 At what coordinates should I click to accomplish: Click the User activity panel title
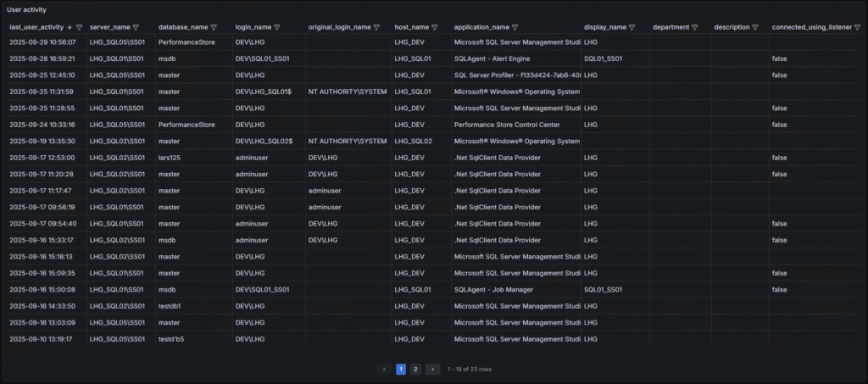coord(26,10)
